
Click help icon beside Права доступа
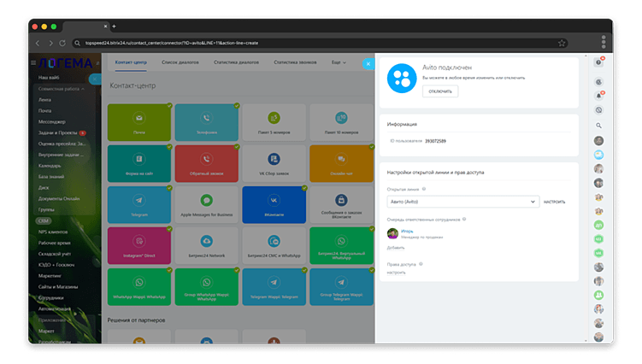pyautogui.click(x=421, y=264)
